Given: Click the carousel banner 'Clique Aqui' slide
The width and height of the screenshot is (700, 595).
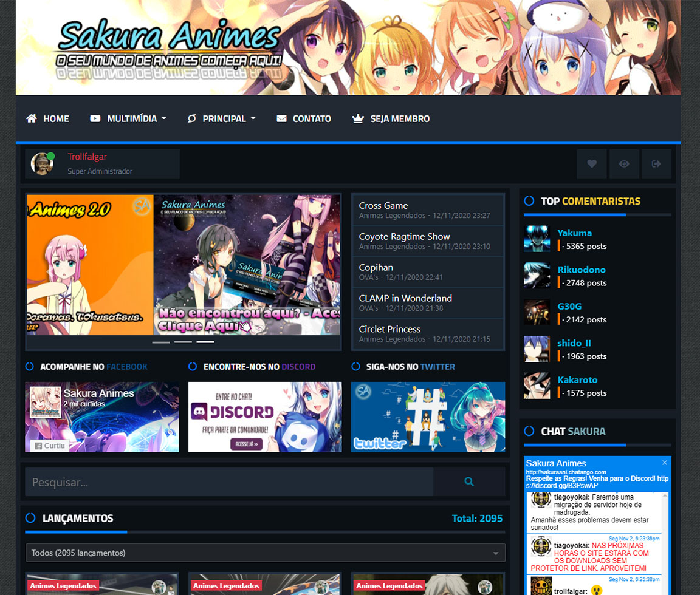Looking at the screenshot, I should (x=247, y=265).
